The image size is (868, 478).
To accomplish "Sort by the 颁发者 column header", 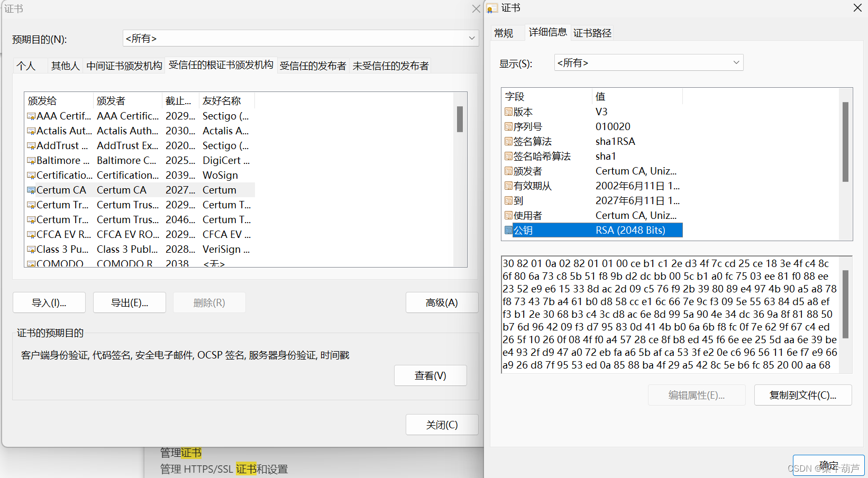I will coord(127,100).
